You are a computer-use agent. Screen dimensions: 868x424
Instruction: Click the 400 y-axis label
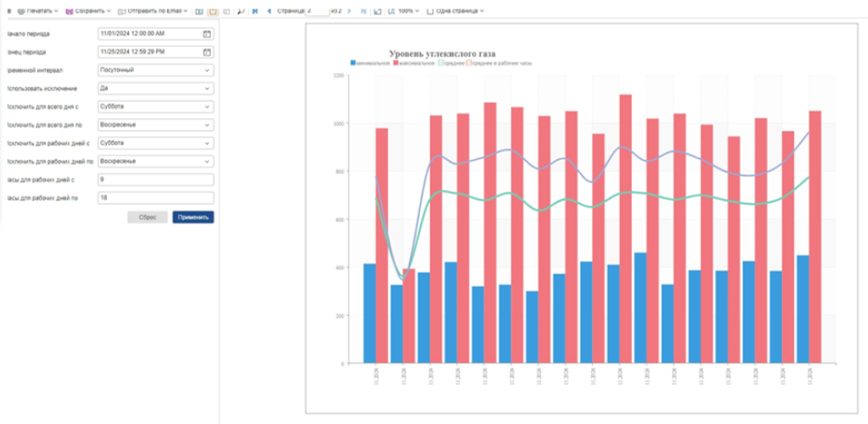pos(340,268)
